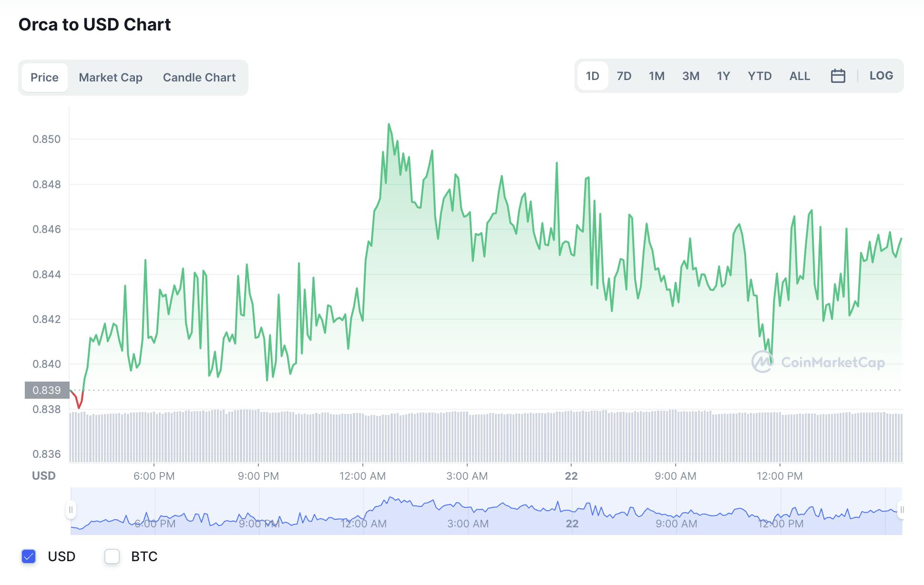
Task: Select the Price tab
Action: click(44, 77)
